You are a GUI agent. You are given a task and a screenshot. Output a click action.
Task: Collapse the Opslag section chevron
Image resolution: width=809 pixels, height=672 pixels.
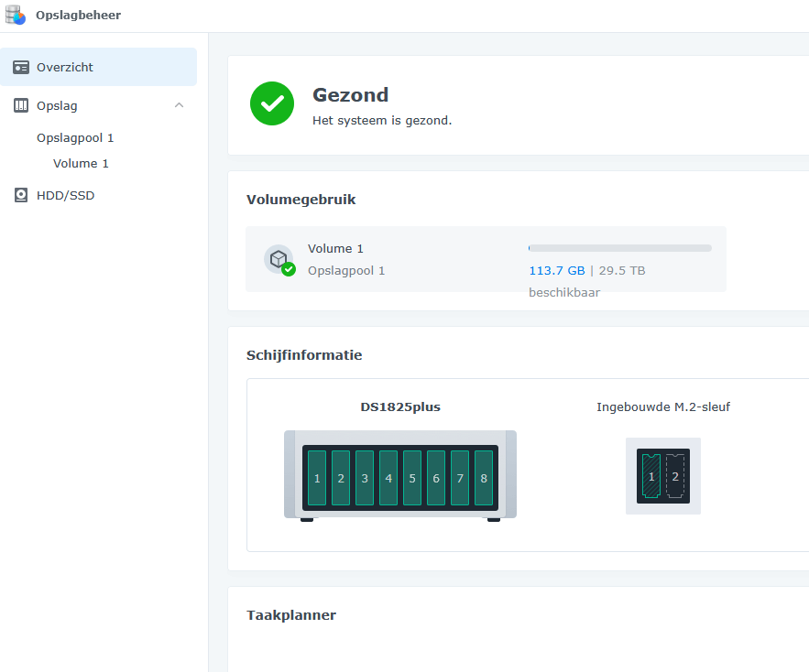(180, 105)
